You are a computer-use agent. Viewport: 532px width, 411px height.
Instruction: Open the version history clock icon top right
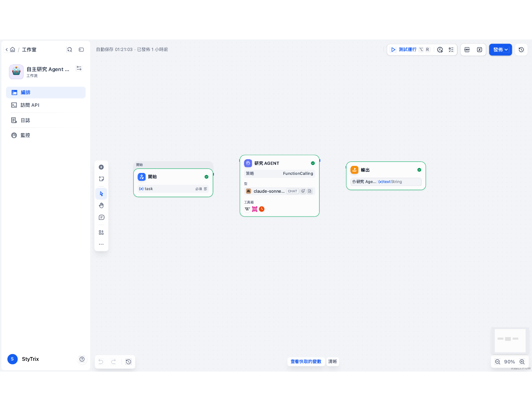pyautogui.click(x=521, y=49)
